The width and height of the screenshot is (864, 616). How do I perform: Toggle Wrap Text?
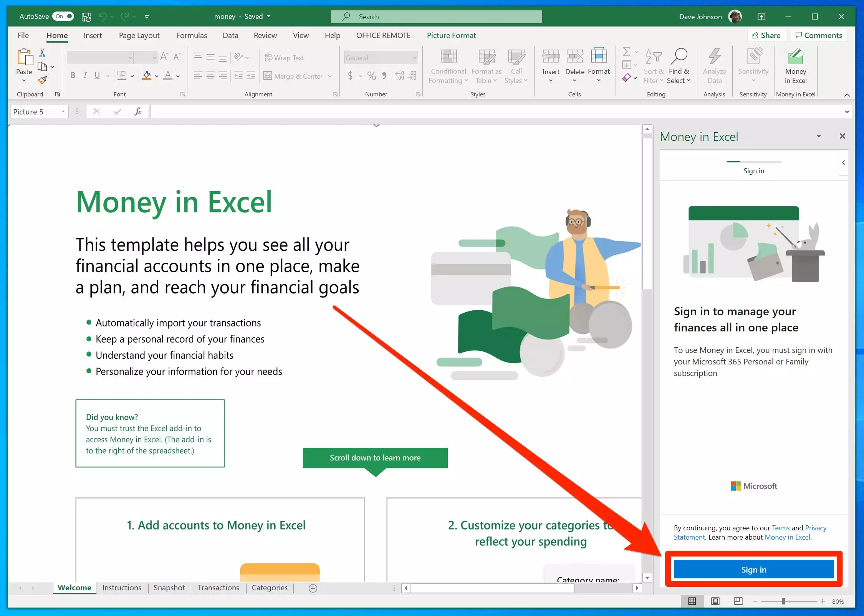(x=285, y=58)
